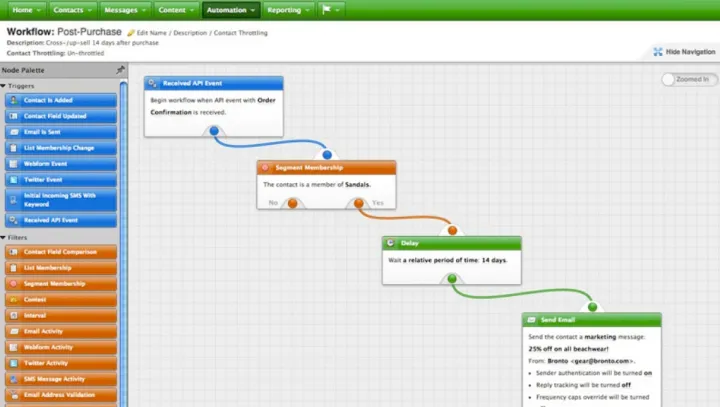
Task: Click the 'Sandals' segment name text
Action: pos(357,185)
